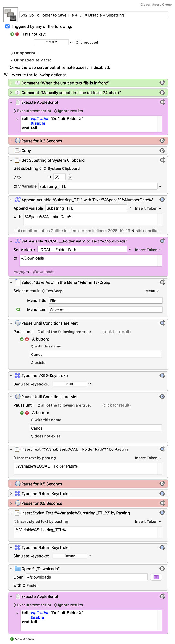Click "(click for result)" in Cancel exists condition

(x=116, y=332)
